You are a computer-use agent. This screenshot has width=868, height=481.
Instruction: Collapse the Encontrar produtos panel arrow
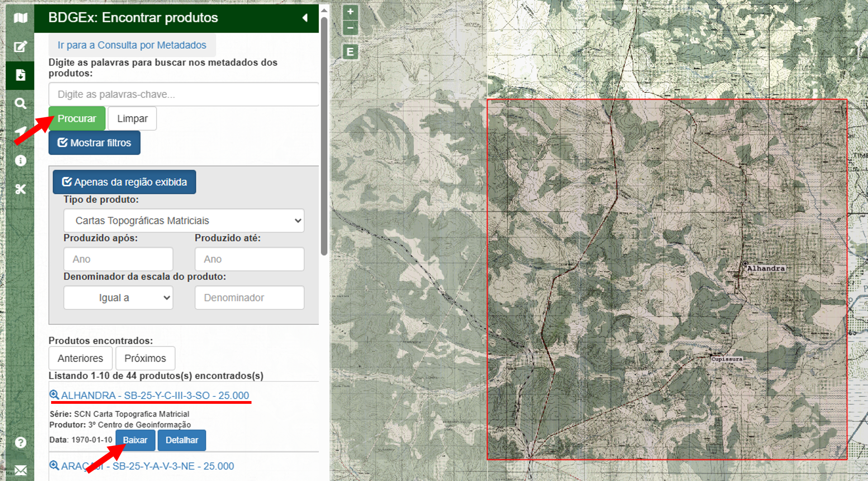[x=305, y=18]
